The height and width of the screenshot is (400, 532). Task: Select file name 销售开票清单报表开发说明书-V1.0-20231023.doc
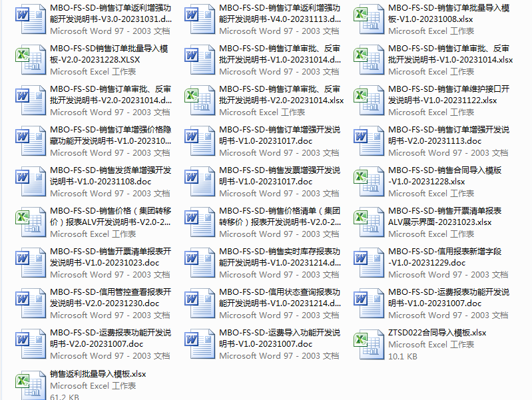111,257
